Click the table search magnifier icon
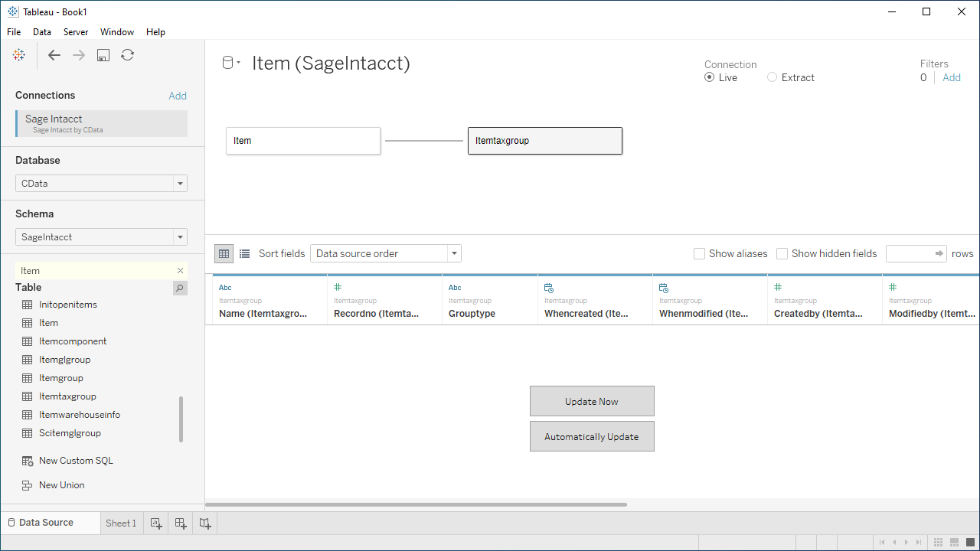 [x=180, y=289]
